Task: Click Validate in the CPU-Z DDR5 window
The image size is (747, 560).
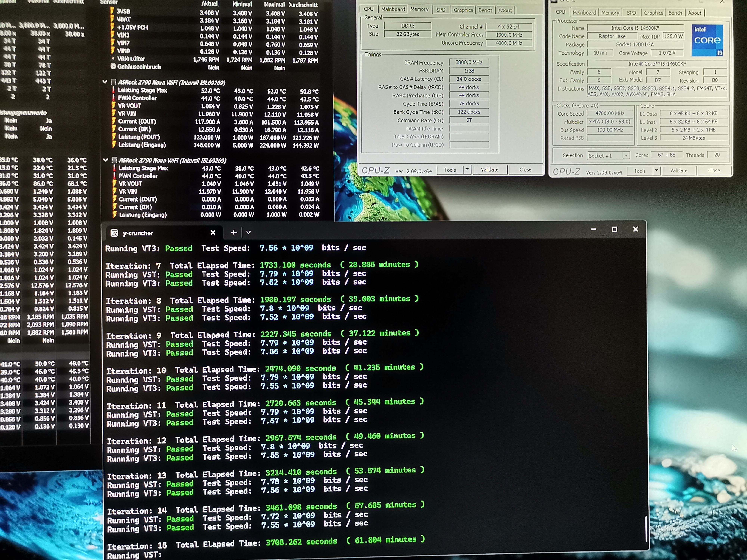Action: 489,169
